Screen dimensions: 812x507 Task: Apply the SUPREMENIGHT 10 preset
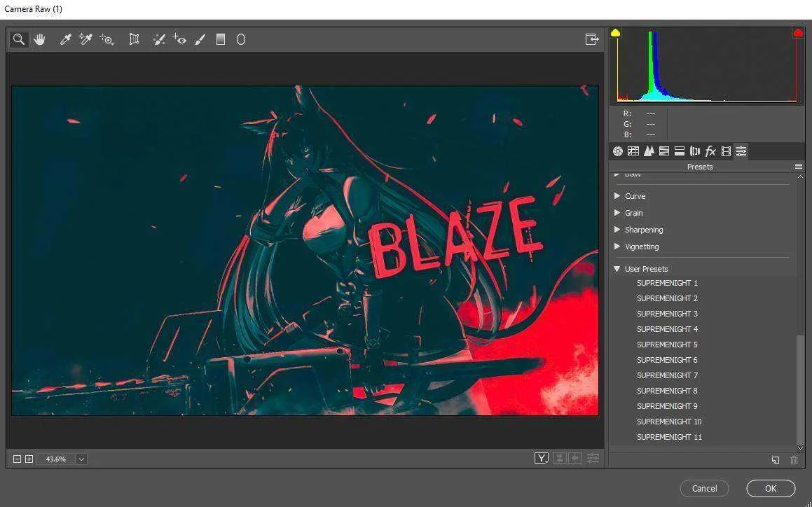tap(669, 422)
